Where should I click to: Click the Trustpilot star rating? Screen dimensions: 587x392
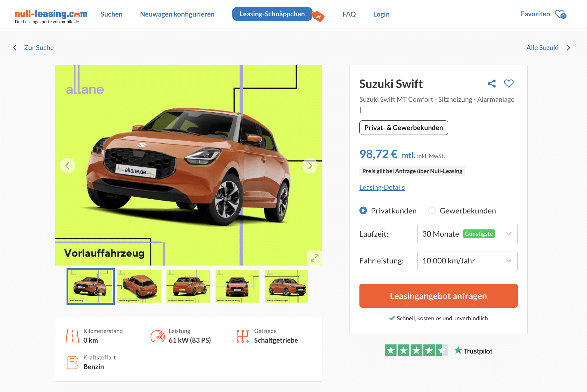click(416, 350)
